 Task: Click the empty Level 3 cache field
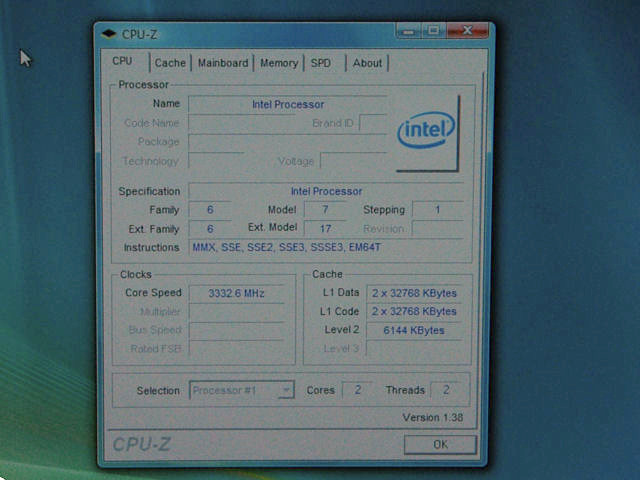coord(414,349)
